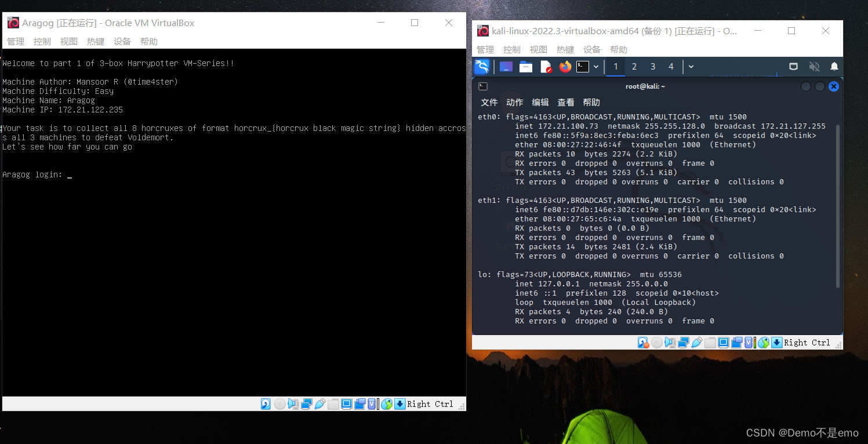Image resolution: width=868 pixels, height=444 pixels.
Task: Open 控制 menu in kali-linux VirtualBox window
Action: [512, 50]
